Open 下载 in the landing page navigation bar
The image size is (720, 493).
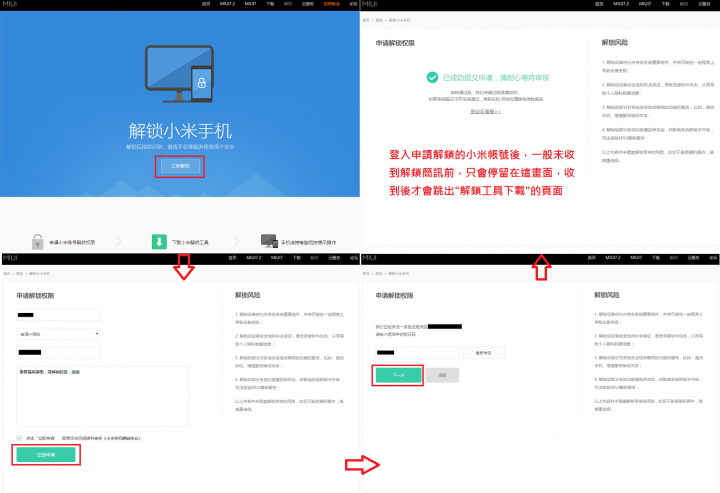270,4
